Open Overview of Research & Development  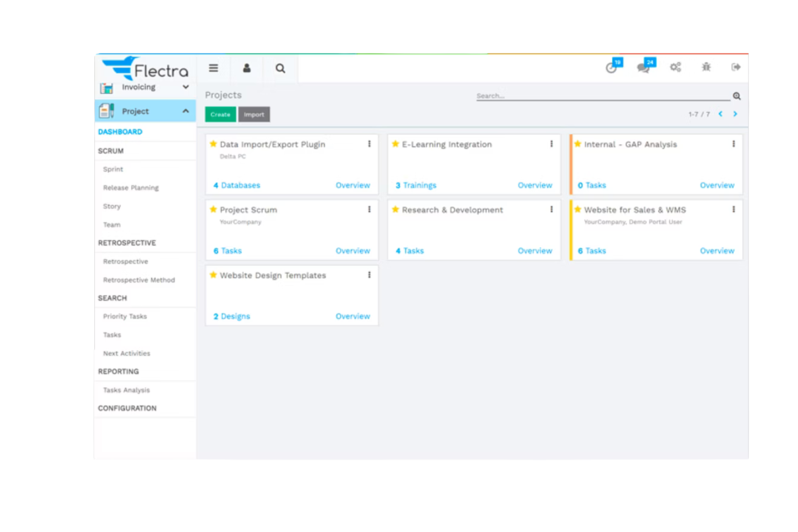click(x=535, y=251)
